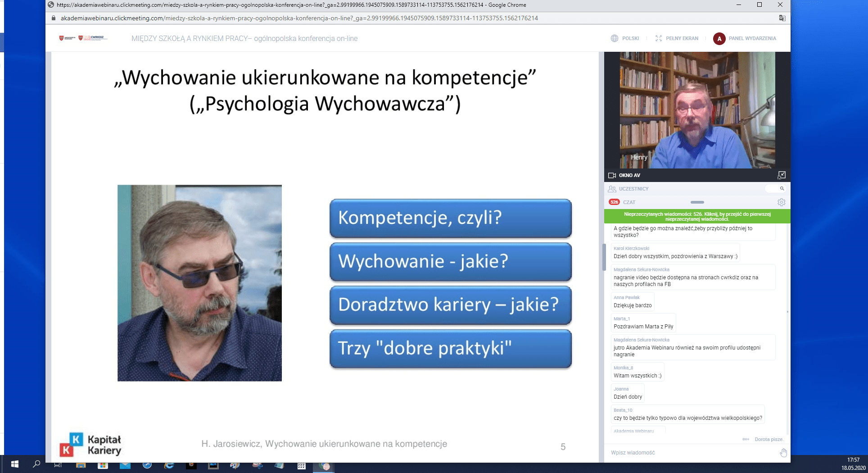868x473 pixels.
Task: Click the chat message list scrollbar
Action: (x=787, y=312)
